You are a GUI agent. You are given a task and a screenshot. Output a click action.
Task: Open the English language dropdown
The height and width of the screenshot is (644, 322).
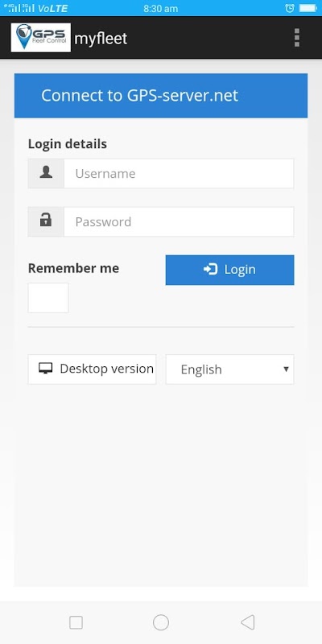pyautogui.click(x=229, y=369)
